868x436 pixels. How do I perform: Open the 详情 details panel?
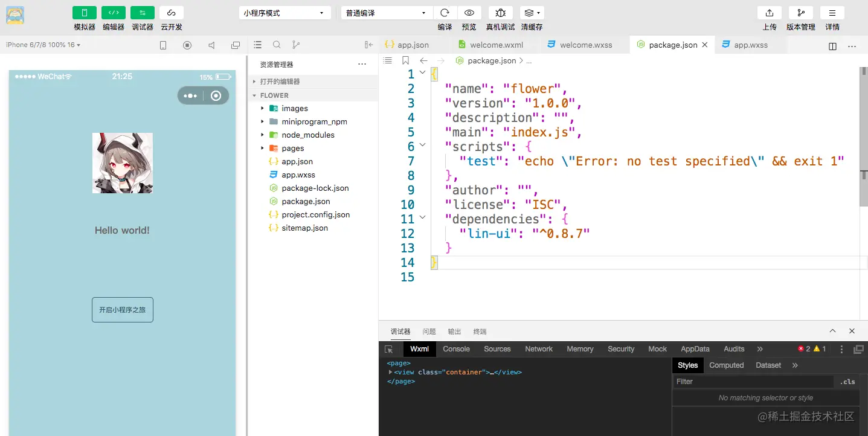click(x=832, y=13)
